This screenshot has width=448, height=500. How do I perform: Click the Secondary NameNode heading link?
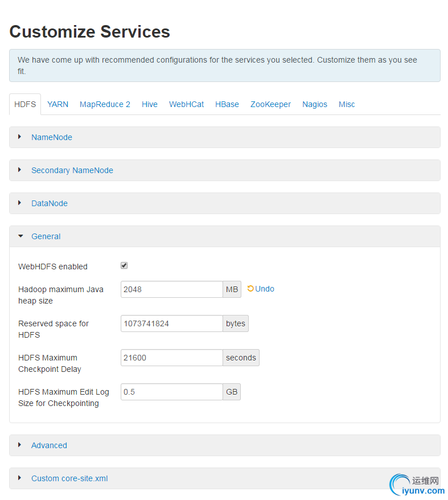click(72, 170)
